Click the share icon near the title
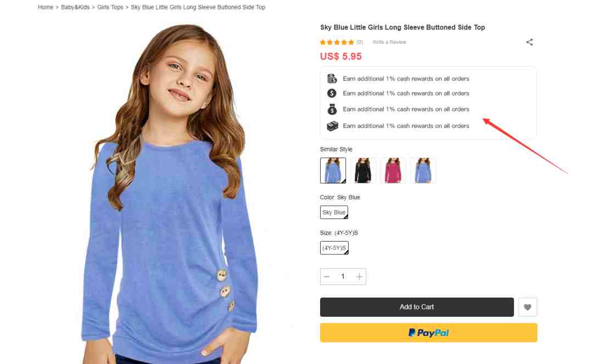593x364 pixels. pos(529,42)
